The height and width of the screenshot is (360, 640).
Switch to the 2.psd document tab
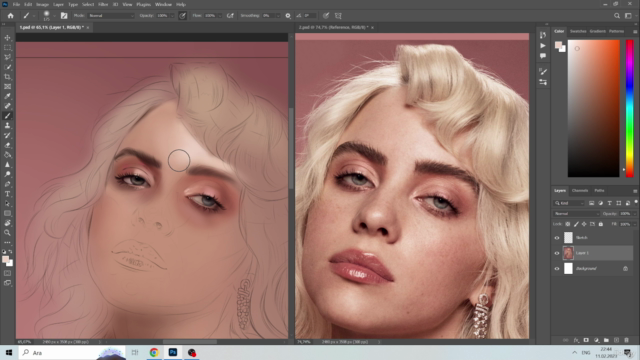333,27
